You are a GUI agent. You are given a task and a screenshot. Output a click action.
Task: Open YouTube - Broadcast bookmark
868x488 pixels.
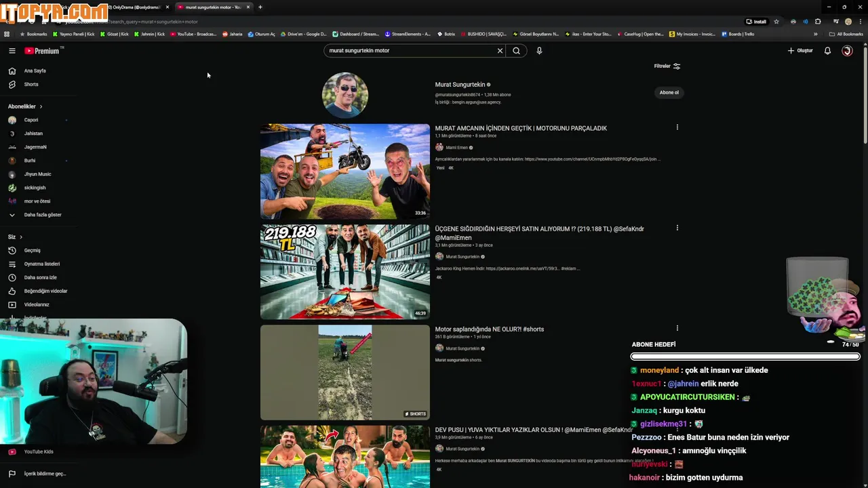pos(193,34)
